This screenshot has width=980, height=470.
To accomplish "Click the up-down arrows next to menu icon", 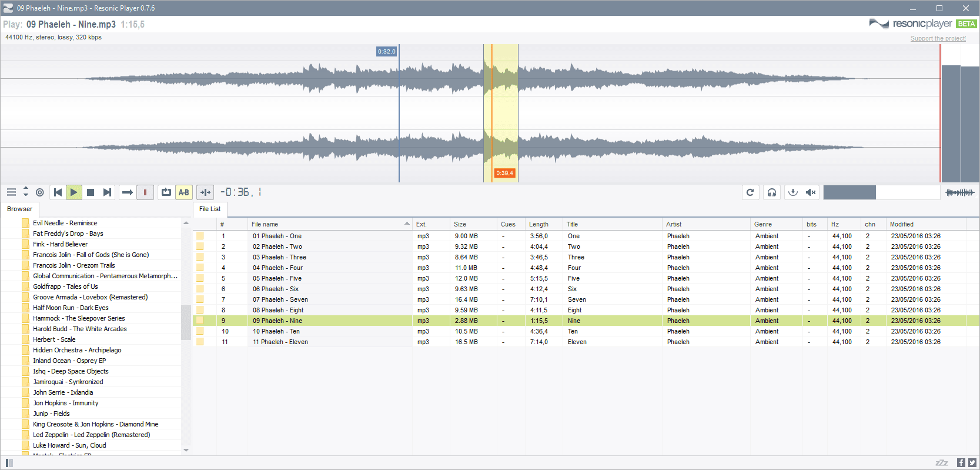I will [x=26, y=192].
